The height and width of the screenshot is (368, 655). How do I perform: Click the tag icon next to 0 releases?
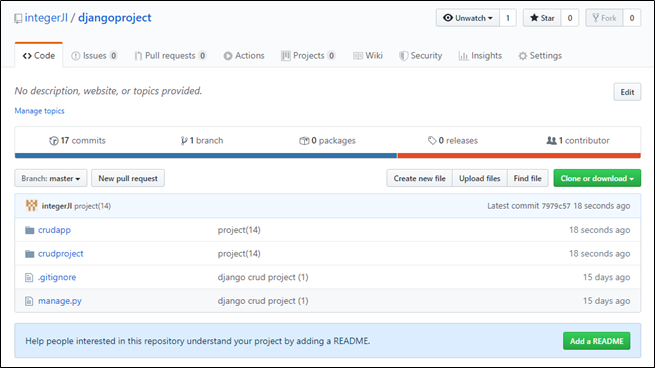[432, 141]
